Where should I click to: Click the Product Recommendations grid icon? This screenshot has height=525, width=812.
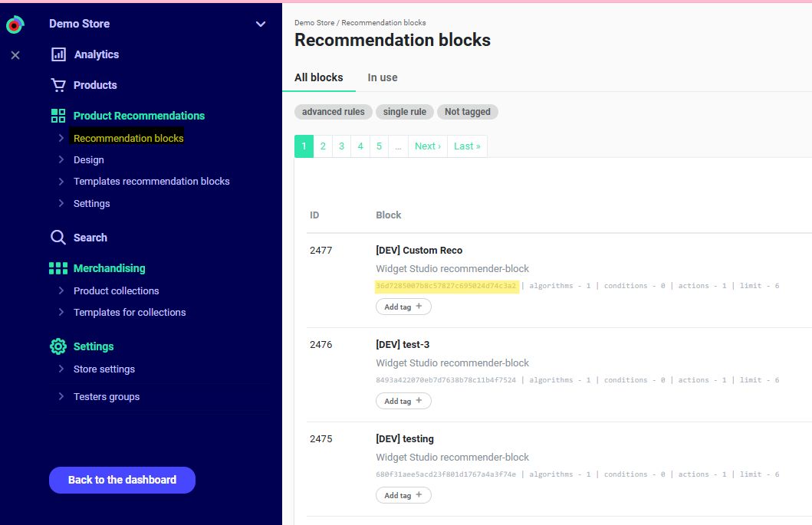point(58,116)
